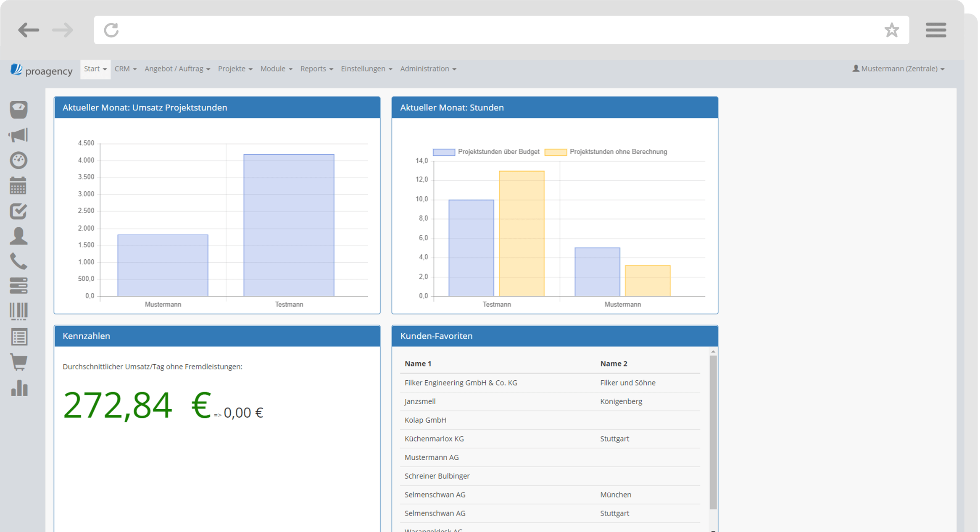Click the person contact sidebar icon
Viewport: 980px width, 532px height.
pos(18,236)
